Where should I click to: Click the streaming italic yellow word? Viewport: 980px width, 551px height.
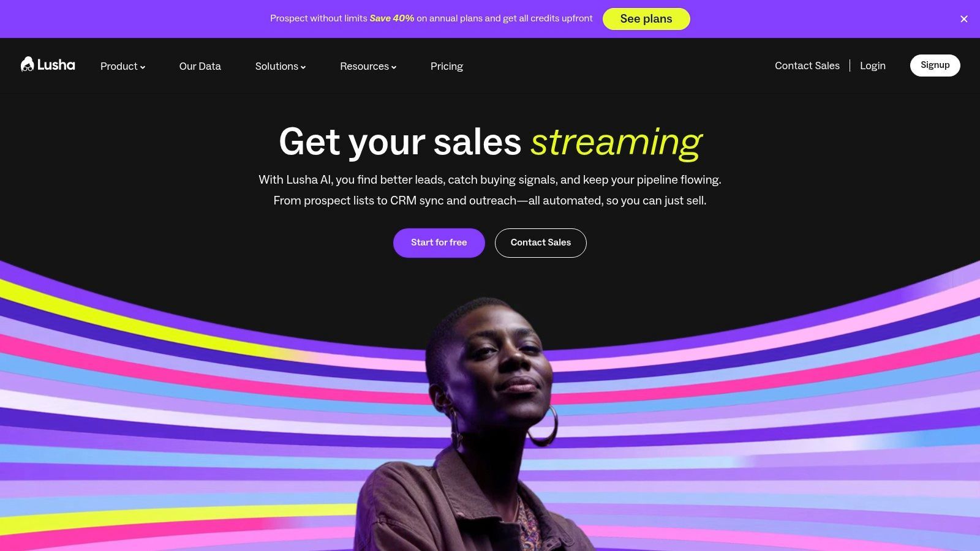(x=616, y=143)
